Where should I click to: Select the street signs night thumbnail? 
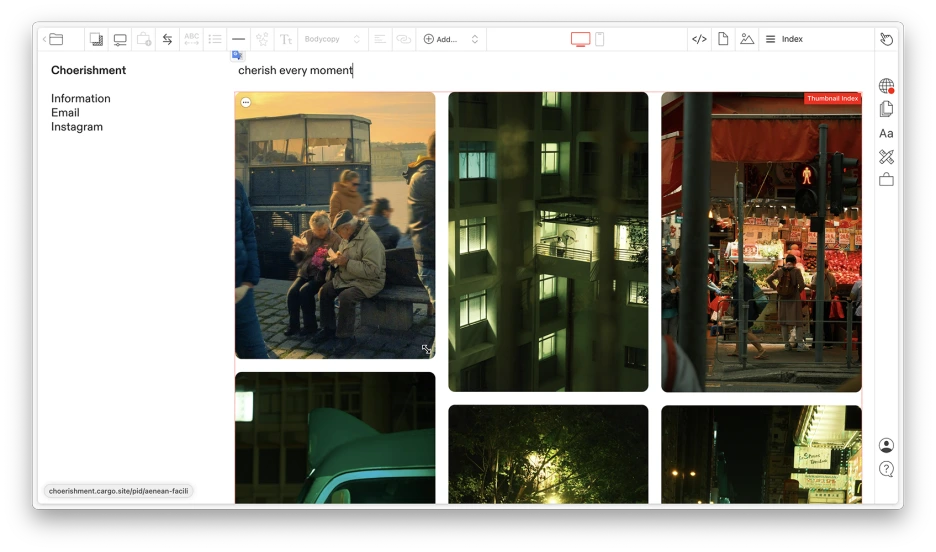761,454
